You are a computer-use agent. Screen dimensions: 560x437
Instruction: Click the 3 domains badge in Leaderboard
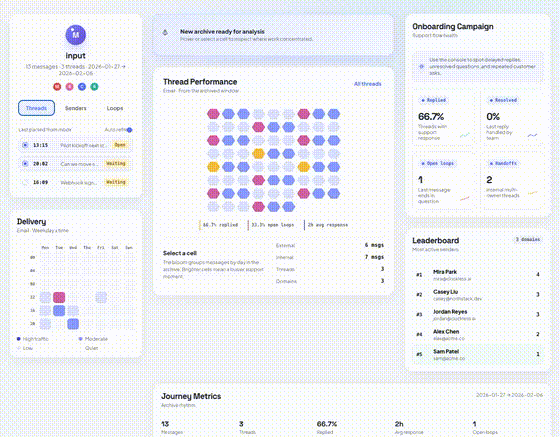[528, 240]
